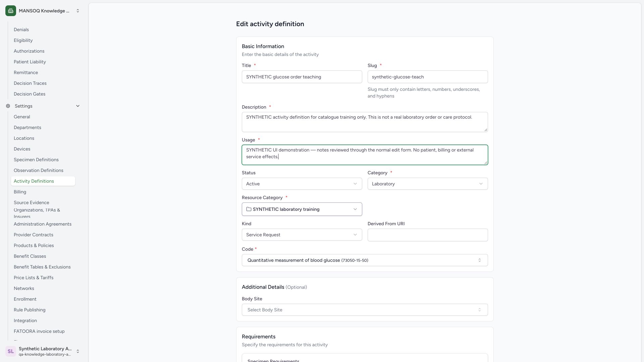The width and height of the screenshot is (644, 362).
Task: Click the MANSOQ Knowledge green logo icon
Action: (11, 11)
